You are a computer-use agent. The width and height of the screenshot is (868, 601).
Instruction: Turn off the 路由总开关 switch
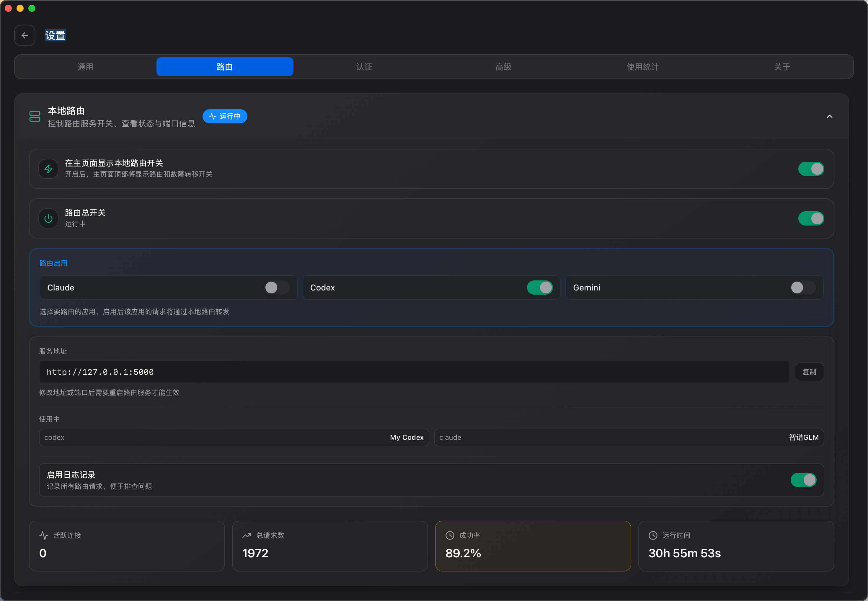(811, 218)
